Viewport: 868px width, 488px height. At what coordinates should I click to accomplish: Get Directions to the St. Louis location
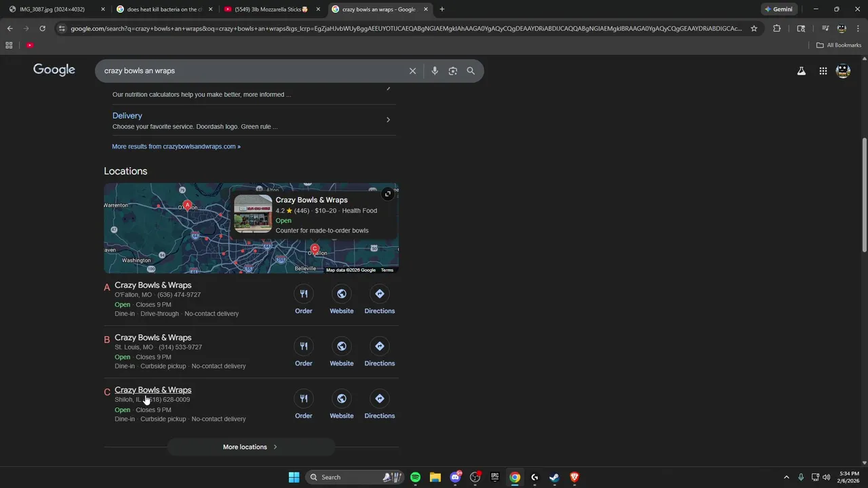click(x=380, y=352)
